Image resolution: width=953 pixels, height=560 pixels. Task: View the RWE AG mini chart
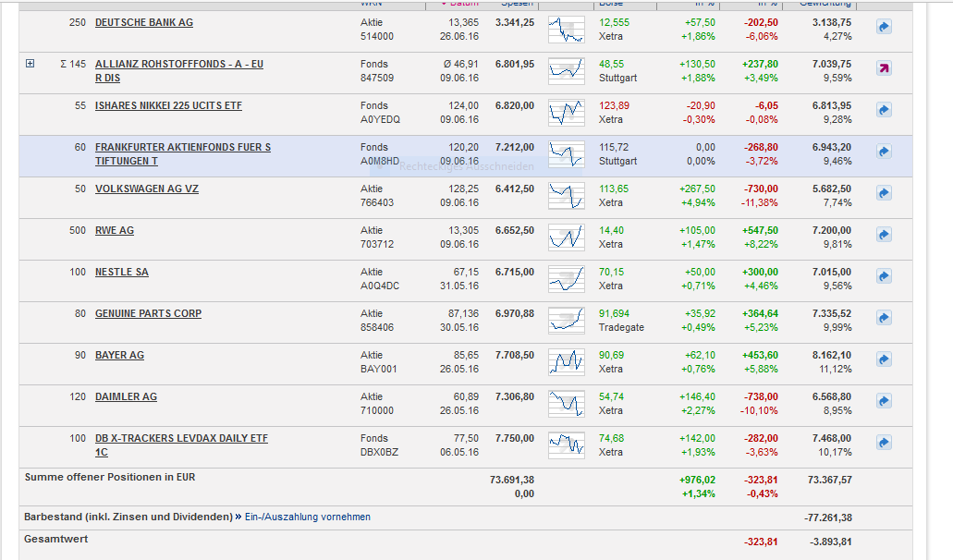point(567,237)
